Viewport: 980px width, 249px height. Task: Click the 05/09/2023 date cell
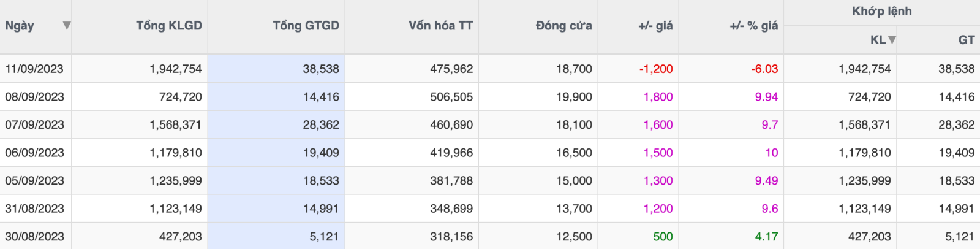click(34, 181)
